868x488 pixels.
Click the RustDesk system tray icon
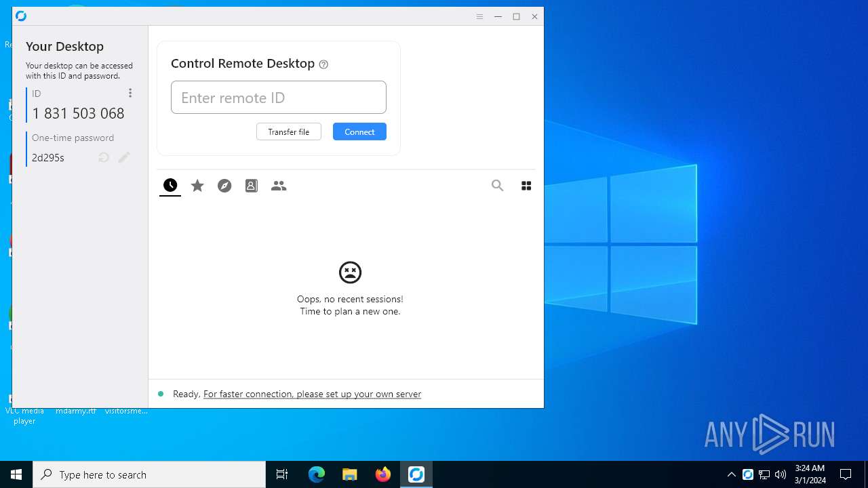[748, 474]
